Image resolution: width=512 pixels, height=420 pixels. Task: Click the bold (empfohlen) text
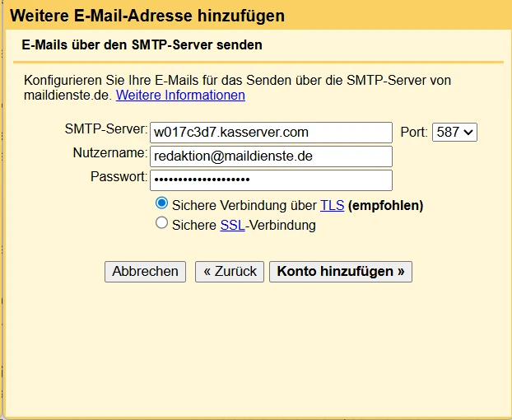386,205
